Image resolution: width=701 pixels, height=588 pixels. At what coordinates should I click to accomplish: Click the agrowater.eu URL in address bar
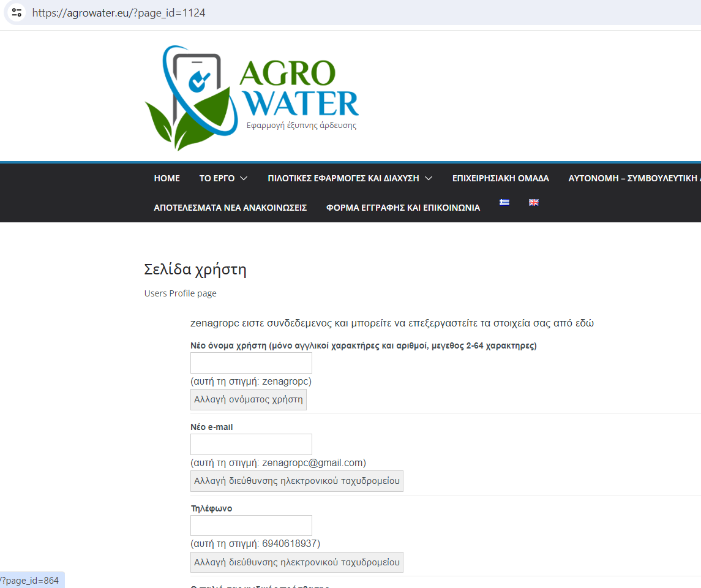click(119, 13)
